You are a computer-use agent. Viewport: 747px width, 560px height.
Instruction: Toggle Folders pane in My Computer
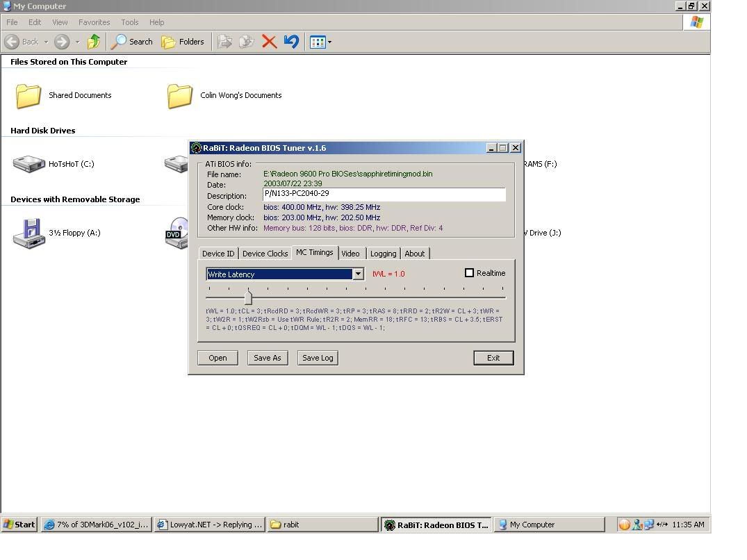183,42
